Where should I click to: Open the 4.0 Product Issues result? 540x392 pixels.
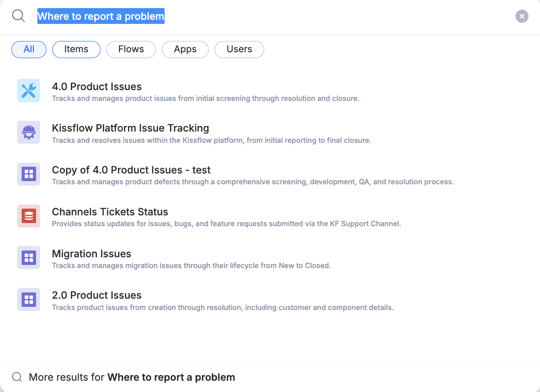(x=97, y=87)
